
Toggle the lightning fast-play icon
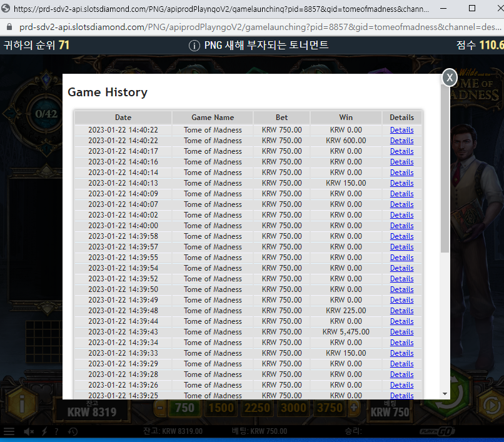[x=44, y=431]
